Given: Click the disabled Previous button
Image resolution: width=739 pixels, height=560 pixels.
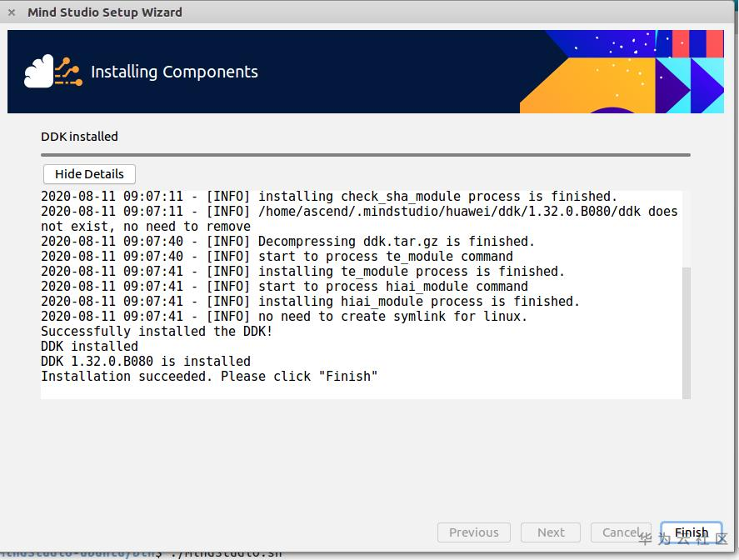Looking at the screenshot, I should coord(474,532).
